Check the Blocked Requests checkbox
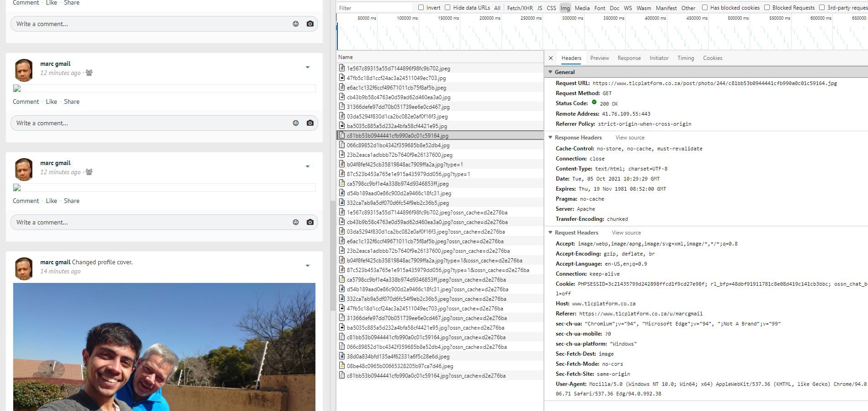The image size is (868, 411). [767, 7]
